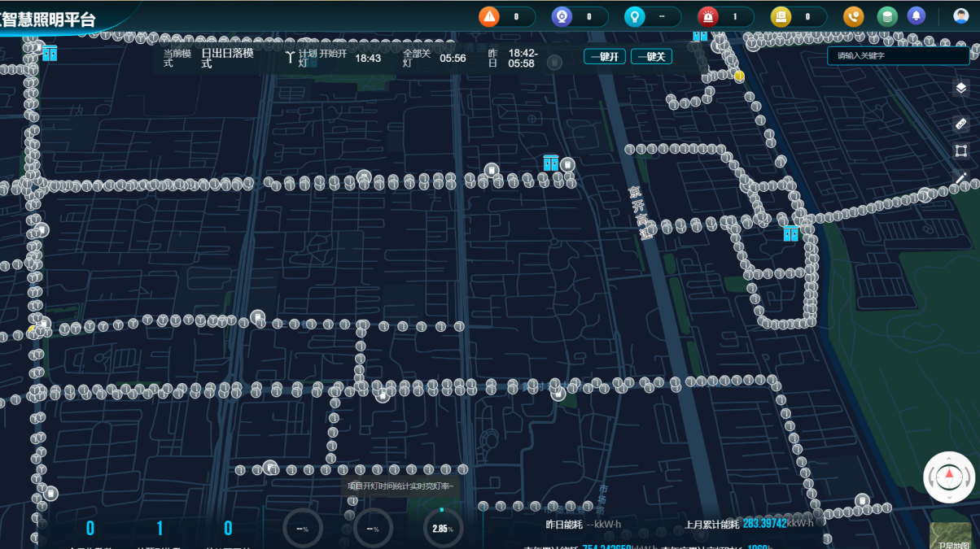The width and height of the screenshot is (980, 549).
Task: Click the orange warning triangle alert icon
Action: (488, 16)
